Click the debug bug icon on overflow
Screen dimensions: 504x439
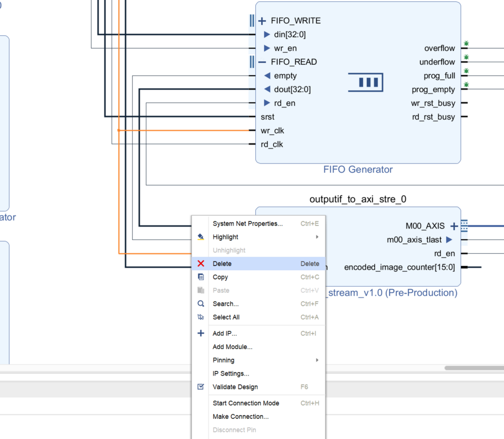point(466,43)
